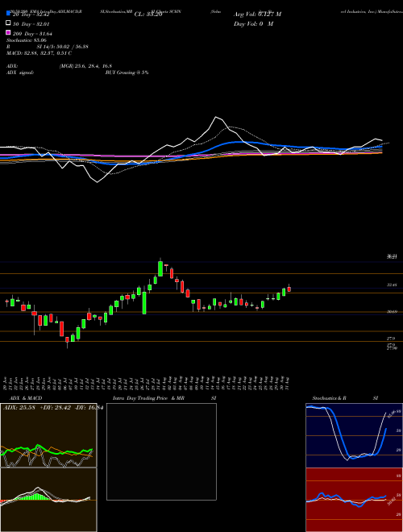Click the 'CL: 33.20' closing price text
Image resolution: width=403 pixels, height=532 pixels.
click(x=148, y=15)
